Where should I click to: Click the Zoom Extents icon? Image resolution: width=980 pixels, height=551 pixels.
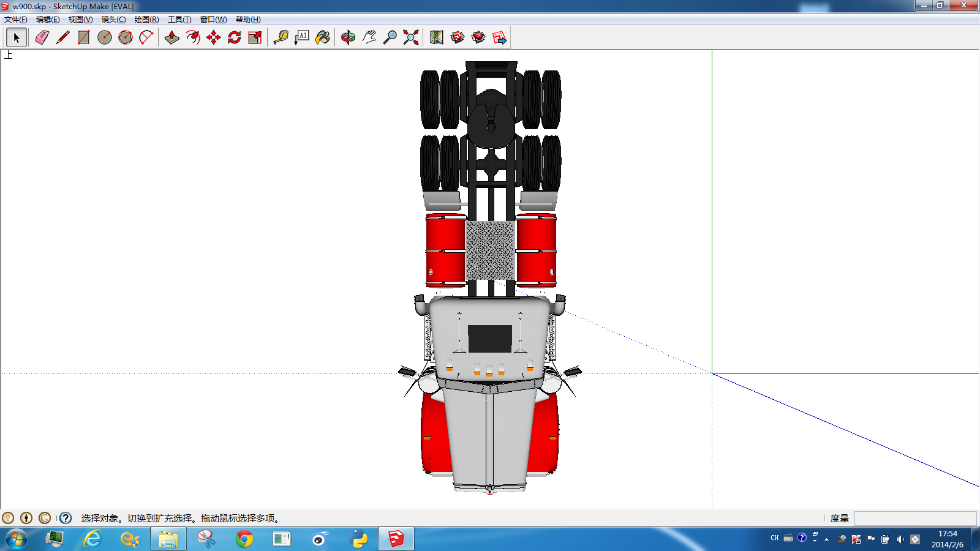click(x=411, y=38)
